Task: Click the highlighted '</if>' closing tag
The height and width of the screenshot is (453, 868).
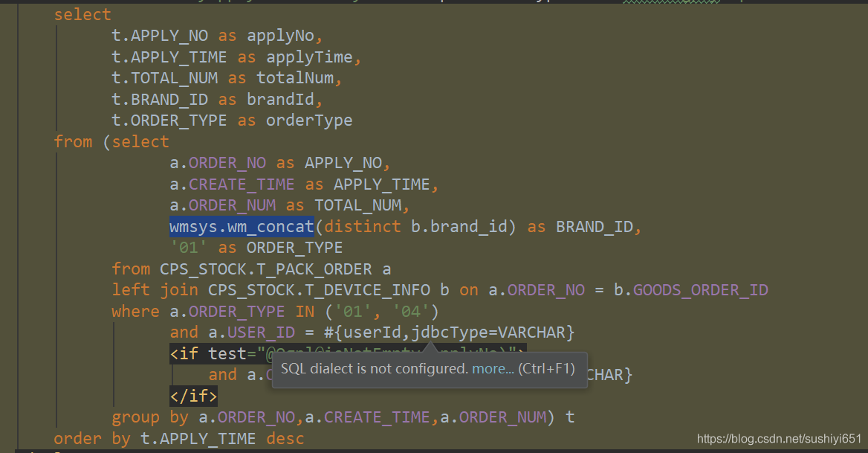Action: pos(192,396)
